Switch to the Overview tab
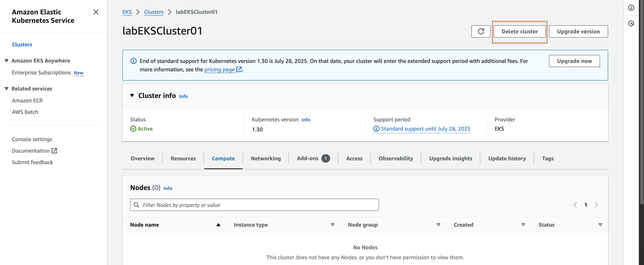Screen dimensions: 644x265 [x=142, y=158]
